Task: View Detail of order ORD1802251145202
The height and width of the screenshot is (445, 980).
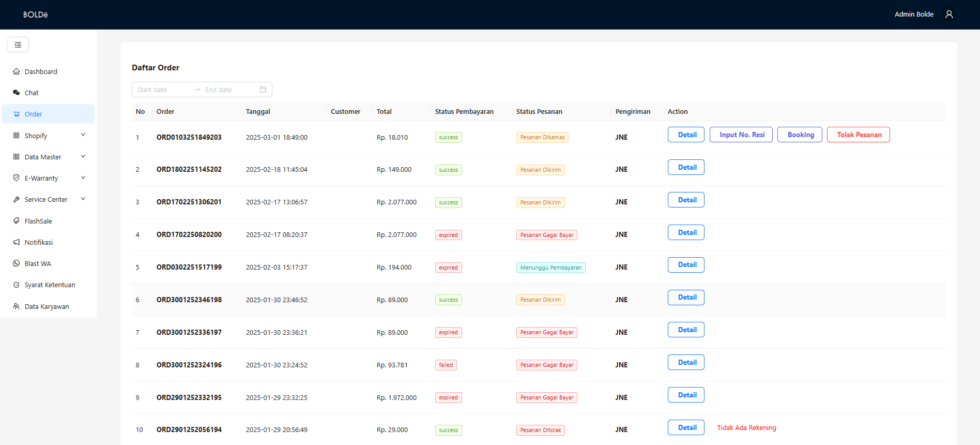Action: 686,168
